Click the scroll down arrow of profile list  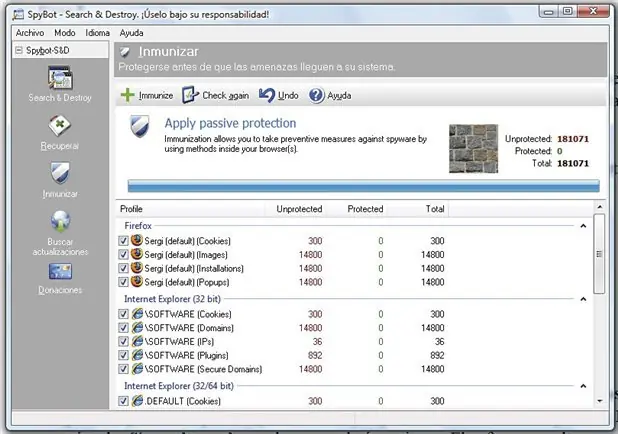599,401
